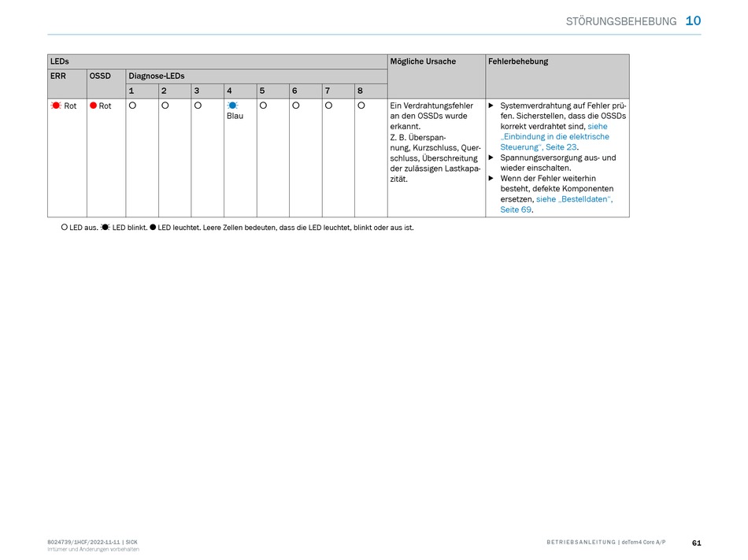This screenshot has width=748, height=560.
Task: Select the off LED circle in column 8
Action: pyautogui.click(x=361, y=105)
